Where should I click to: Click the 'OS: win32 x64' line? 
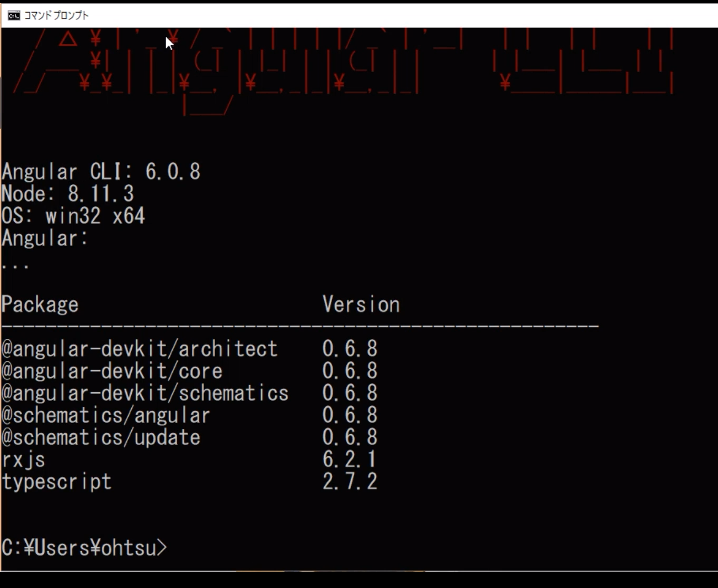click(x=73, y=216)
